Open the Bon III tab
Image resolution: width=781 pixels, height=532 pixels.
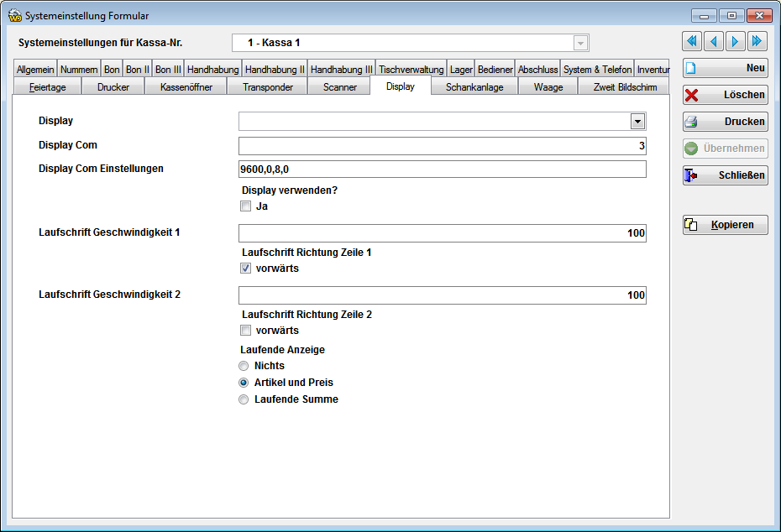pos(168,69)
